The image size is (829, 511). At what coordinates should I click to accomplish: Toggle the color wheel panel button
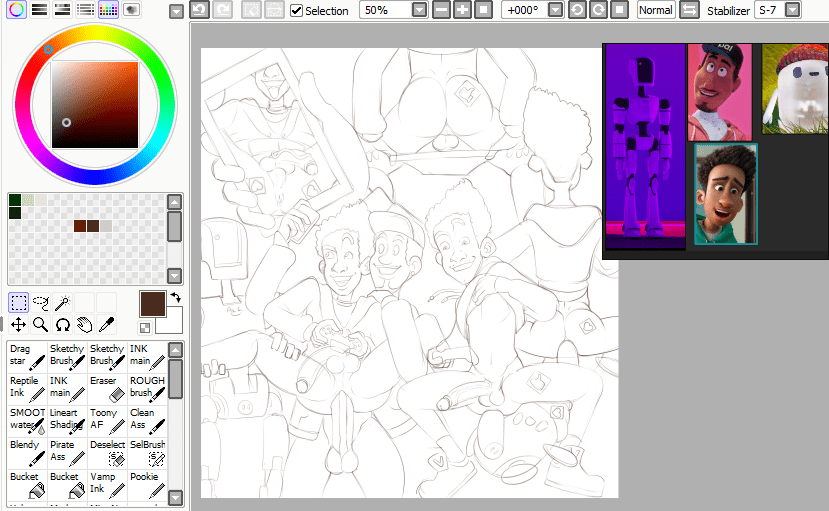tap(17, 10)
